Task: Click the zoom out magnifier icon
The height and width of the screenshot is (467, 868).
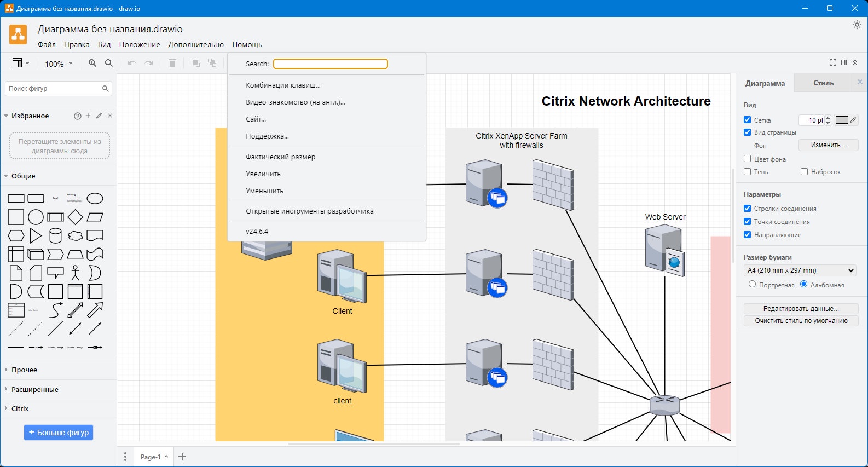Action: (x=109, y=64)
